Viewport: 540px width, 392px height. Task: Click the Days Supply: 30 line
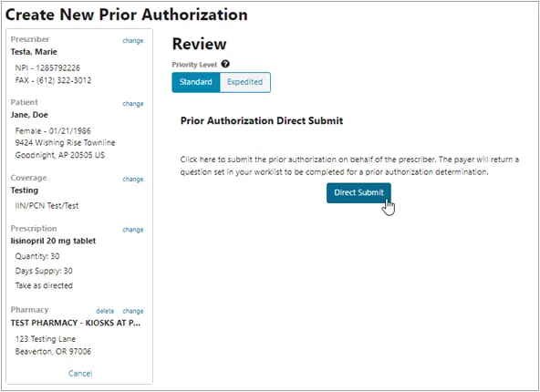point(44,271)
